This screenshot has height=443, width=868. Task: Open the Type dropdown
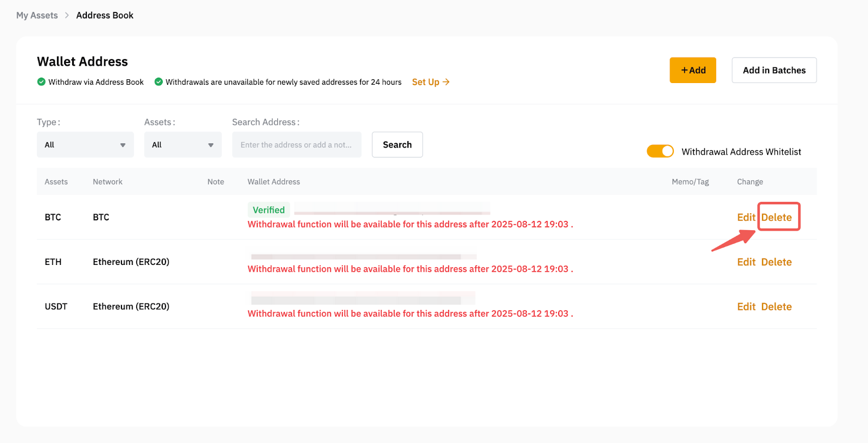[85, 145]
